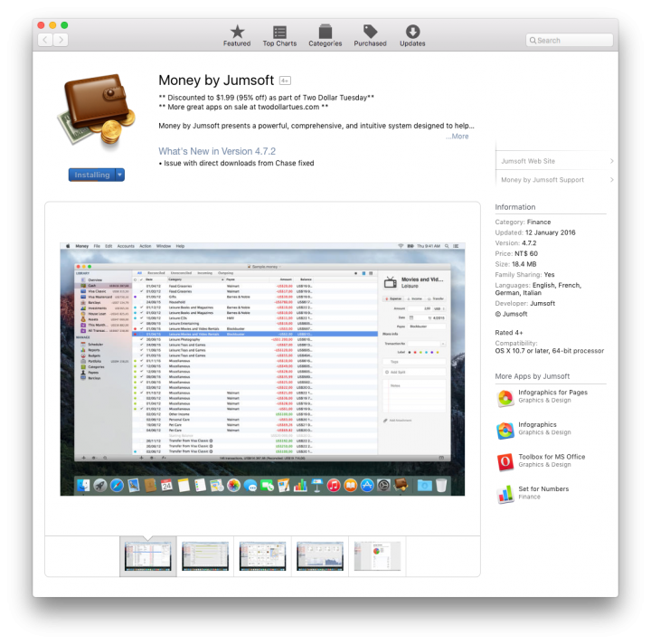Select the fifth screenshot thumbnail with pie chart

click(x=377, y=556)
